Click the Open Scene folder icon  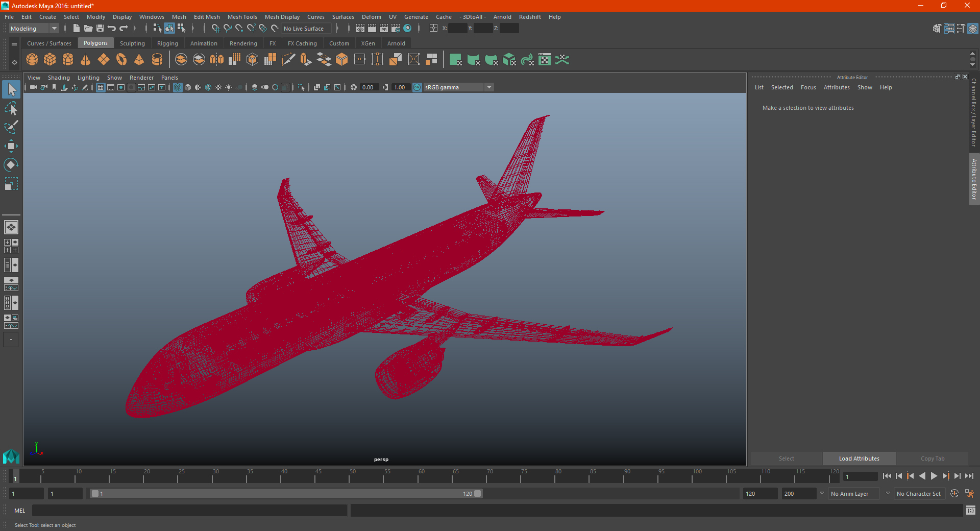88,29
